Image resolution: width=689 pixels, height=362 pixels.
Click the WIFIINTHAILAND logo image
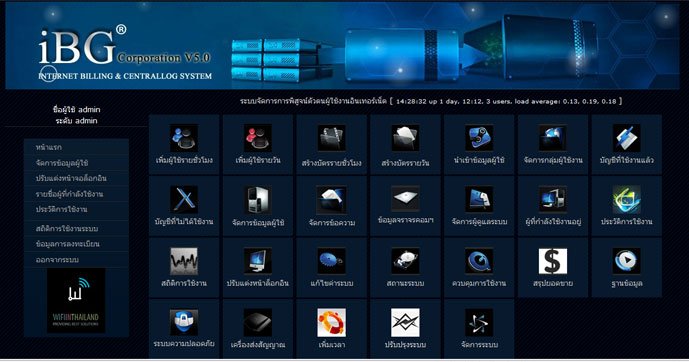tap(76, 300)
